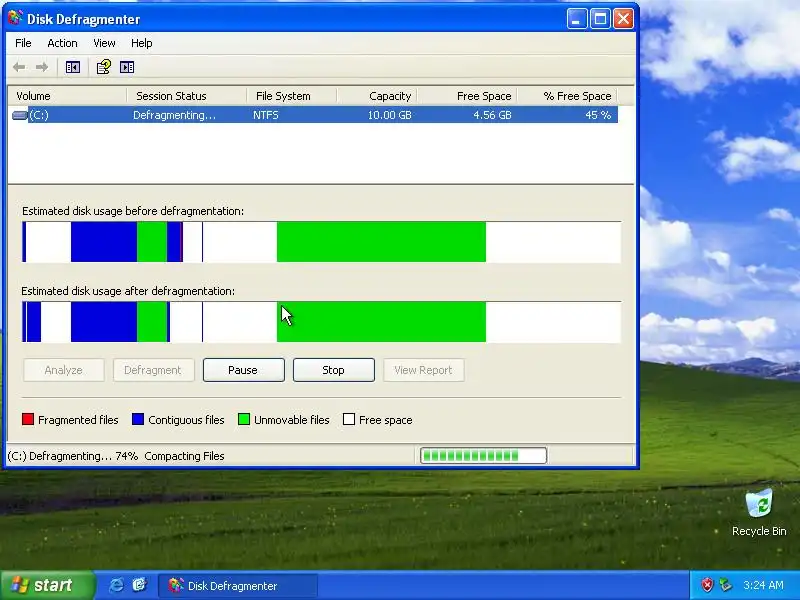800x600 pixels.
Task: Maximize the Disk Defragmenter window
Action: click(601, 19)
